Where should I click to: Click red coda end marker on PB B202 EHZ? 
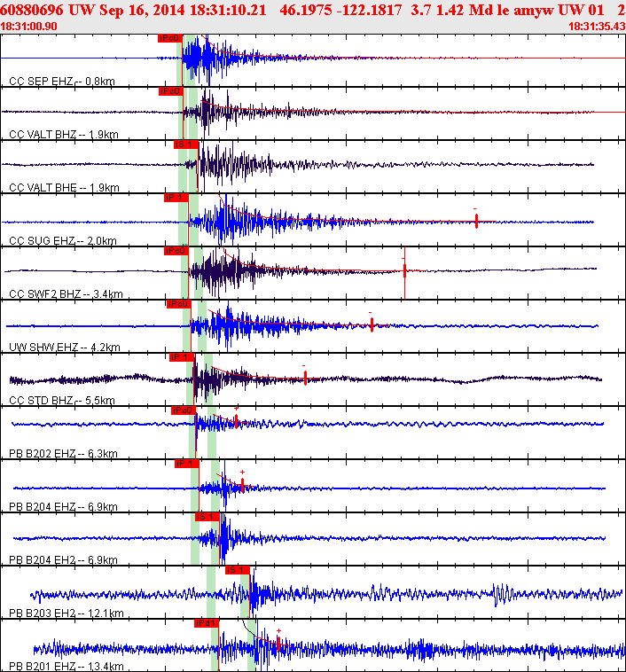click(236, 420)
